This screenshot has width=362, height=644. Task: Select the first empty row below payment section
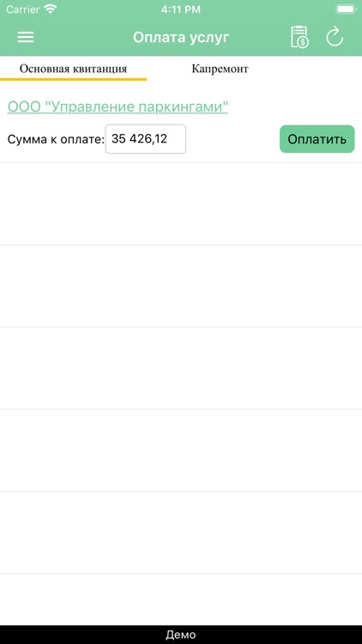181,204
